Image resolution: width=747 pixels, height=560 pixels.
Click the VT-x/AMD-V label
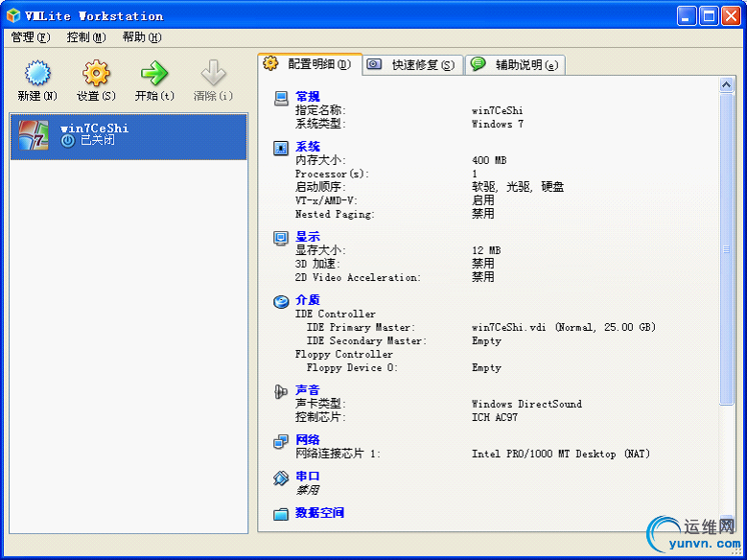pyautogui.click(x=326, y=200)
